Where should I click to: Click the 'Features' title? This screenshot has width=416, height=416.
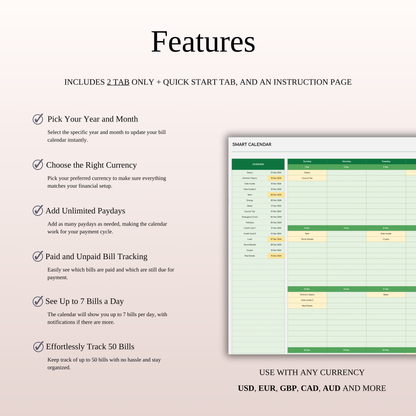pos(203,42)
